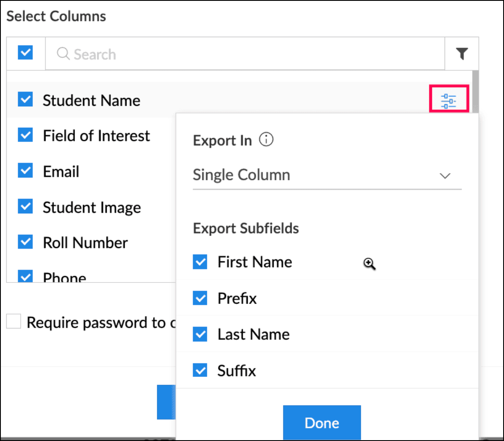
Task: Click the search magnifier icon
Action: tap(63, 54)
